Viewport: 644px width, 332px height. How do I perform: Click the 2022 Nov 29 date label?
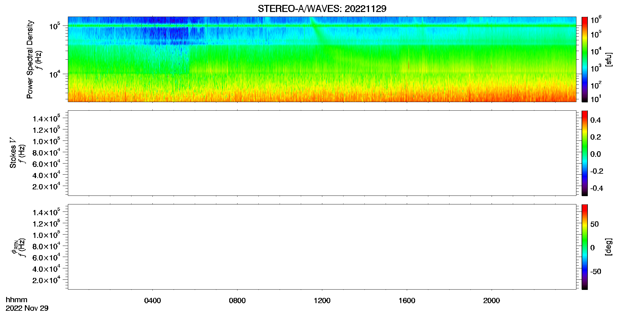(27, 308)
